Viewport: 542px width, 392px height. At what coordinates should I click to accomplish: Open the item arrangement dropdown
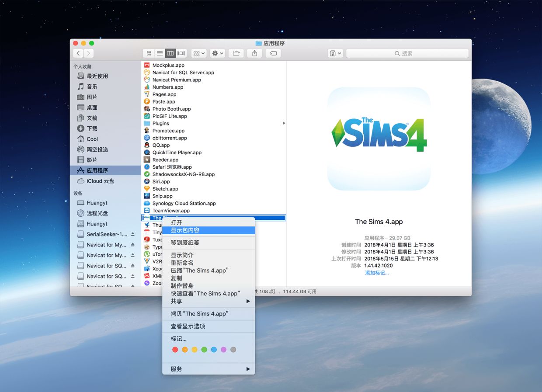pos(199,53)
